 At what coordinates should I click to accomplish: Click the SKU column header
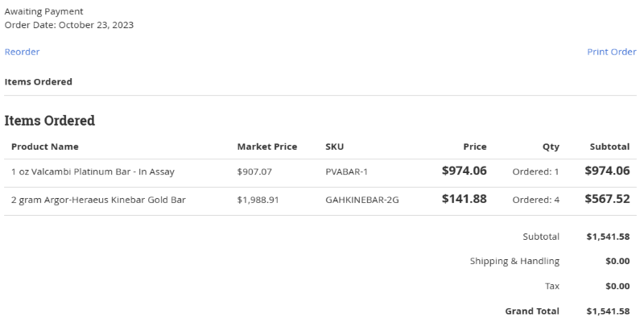point(334,146)
